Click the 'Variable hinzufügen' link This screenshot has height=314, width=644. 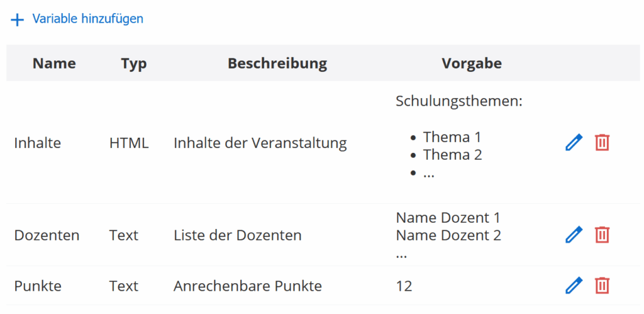point(87,19)
